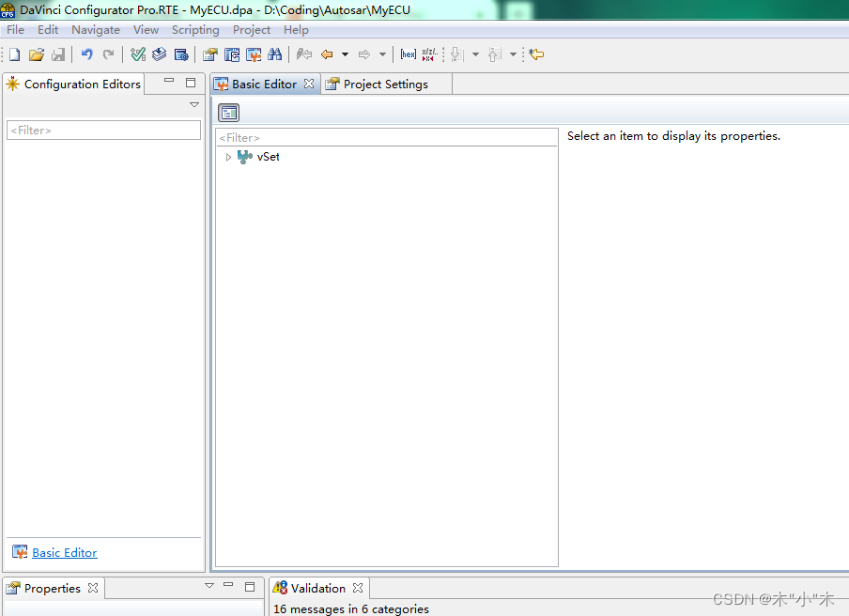Image resolution: width=849 pixels, height=616 pixels.
Task: Toggle the hex display icon
Action: point(409,54)
